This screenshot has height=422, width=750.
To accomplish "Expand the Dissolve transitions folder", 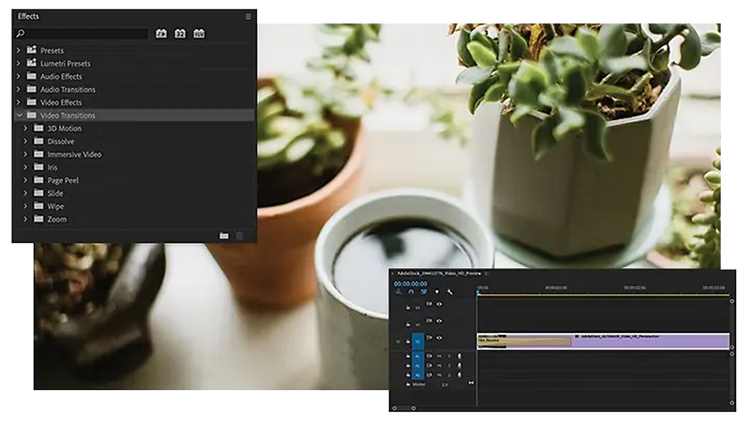I will (x=26, y=142).
